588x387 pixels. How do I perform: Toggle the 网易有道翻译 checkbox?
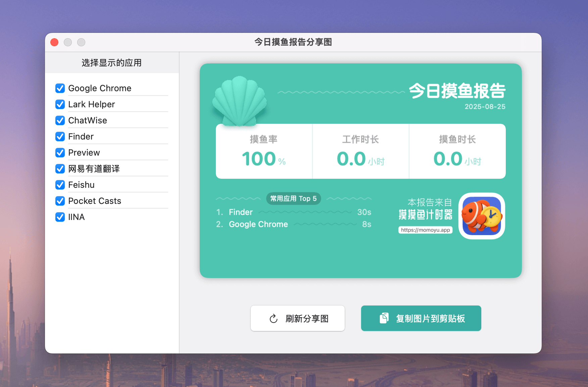(60, 169)
